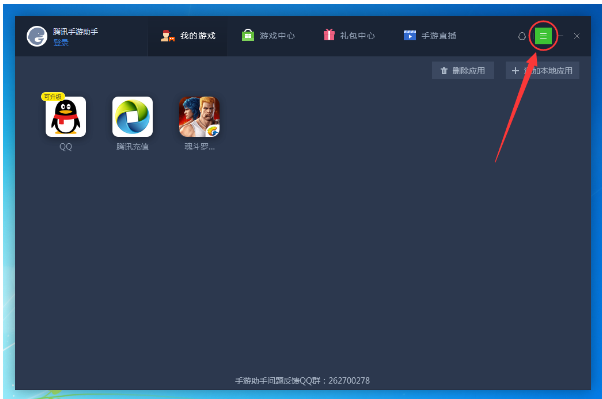Minimize the assistant window
This screenshot has width=602, height=399.
pos(561,36)
